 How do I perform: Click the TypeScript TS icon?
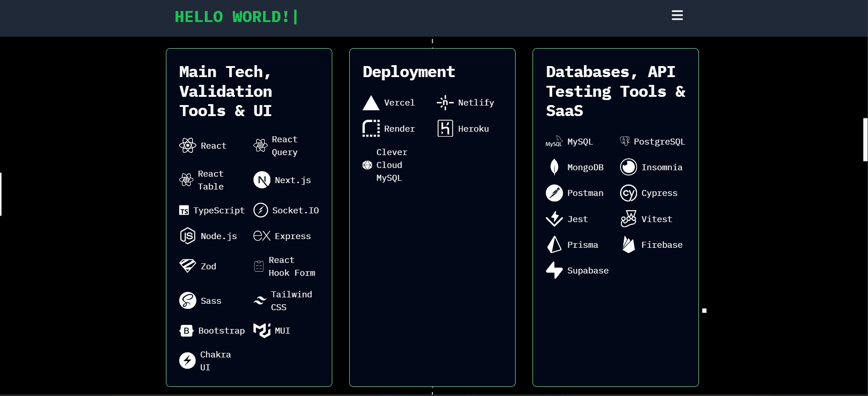tap(184, 210)
